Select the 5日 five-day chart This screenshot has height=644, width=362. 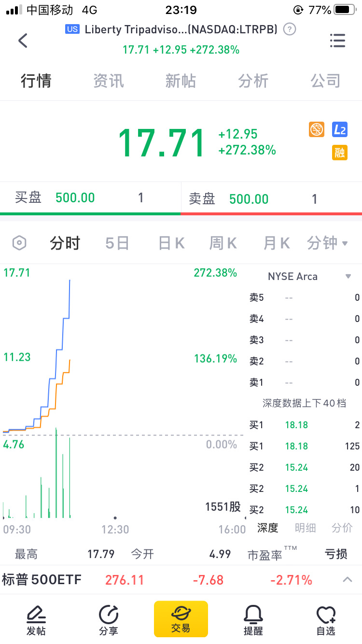[x=117, y=243]
